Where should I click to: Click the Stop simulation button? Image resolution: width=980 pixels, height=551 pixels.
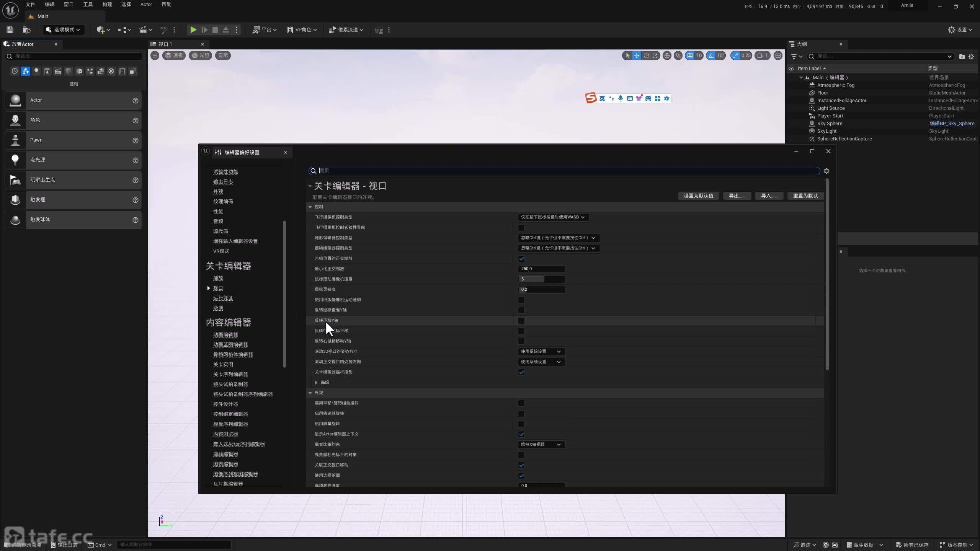click(215, 30)
